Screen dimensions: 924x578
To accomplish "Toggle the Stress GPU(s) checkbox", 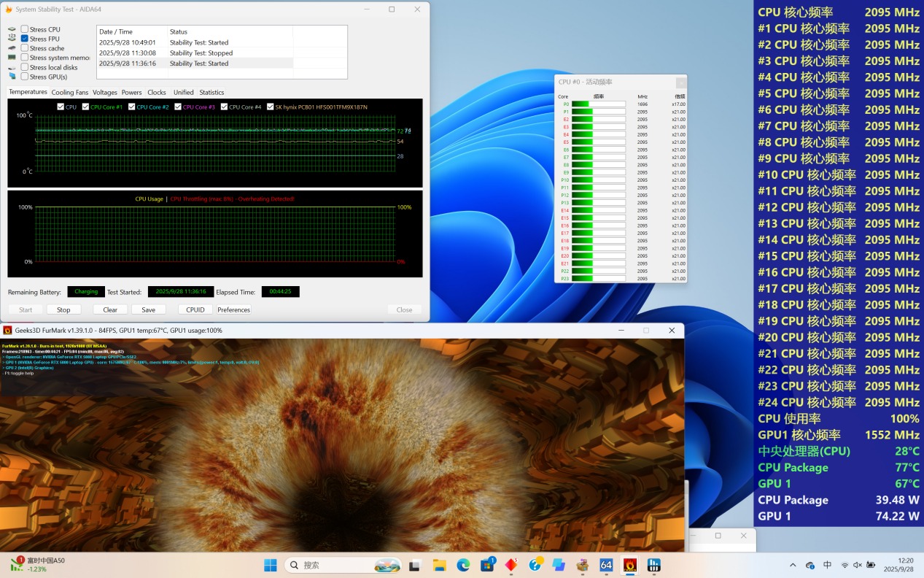I will pos(25,77).
